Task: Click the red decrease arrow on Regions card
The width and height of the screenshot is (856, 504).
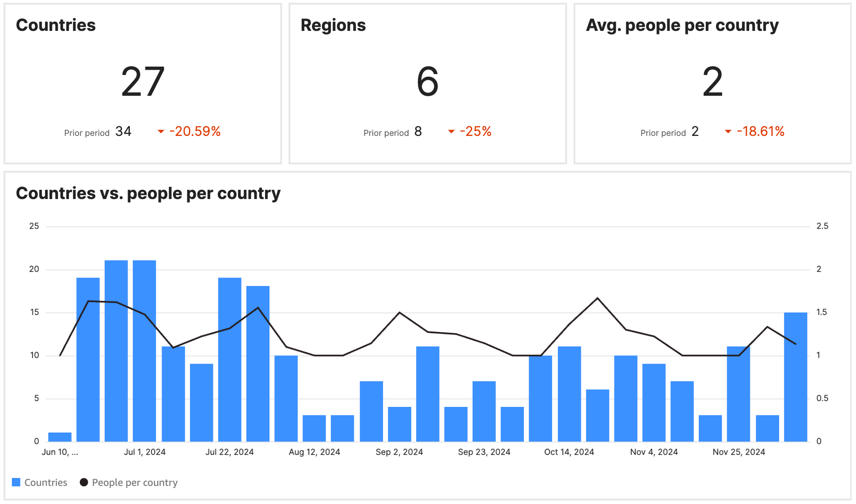Action: pos(451,132)
